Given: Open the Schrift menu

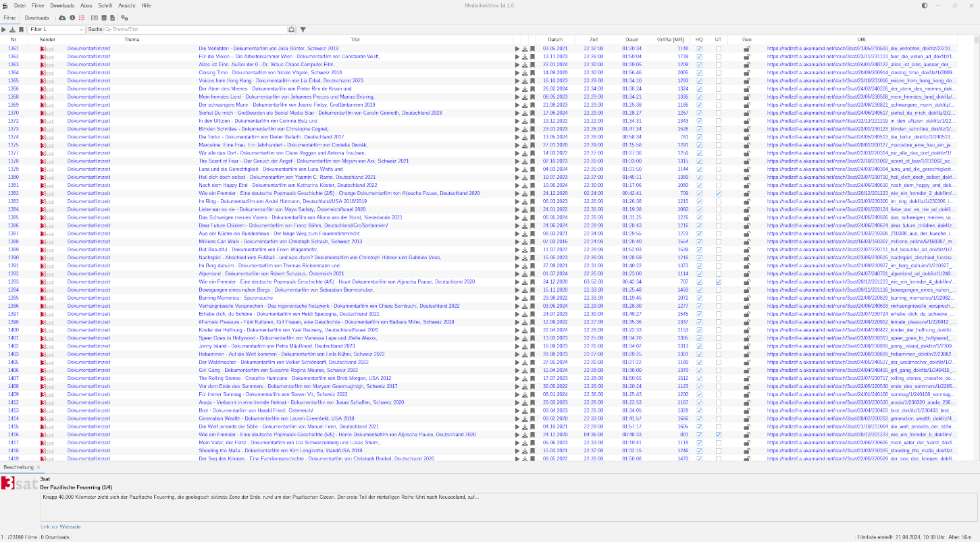Looking at the screenshot, I should (105, 5).
